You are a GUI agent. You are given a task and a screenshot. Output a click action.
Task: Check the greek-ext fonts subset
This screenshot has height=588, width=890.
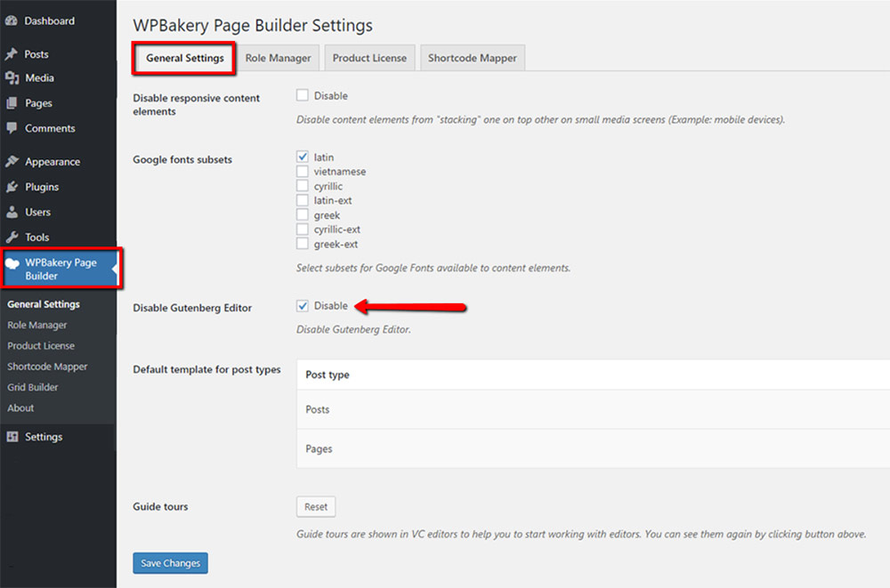pyautogui.click(x=302, y=244)
